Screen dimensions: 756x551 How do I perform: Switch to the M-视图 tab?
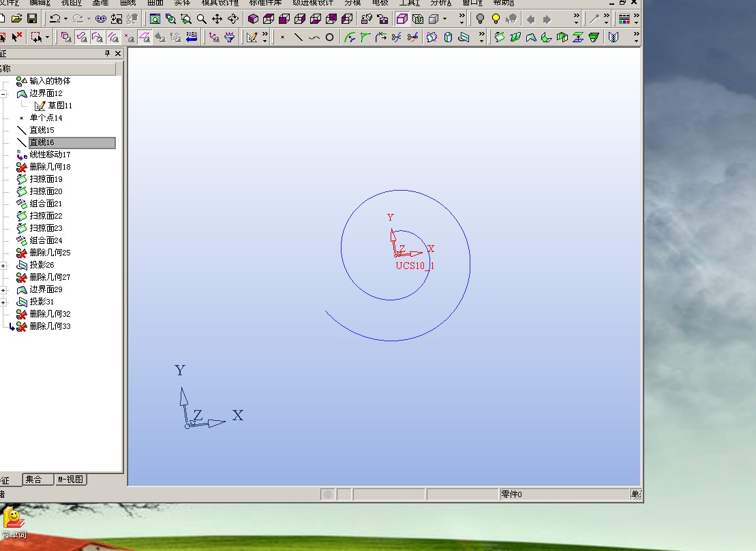pyautogui.click(x=70, y=479)
